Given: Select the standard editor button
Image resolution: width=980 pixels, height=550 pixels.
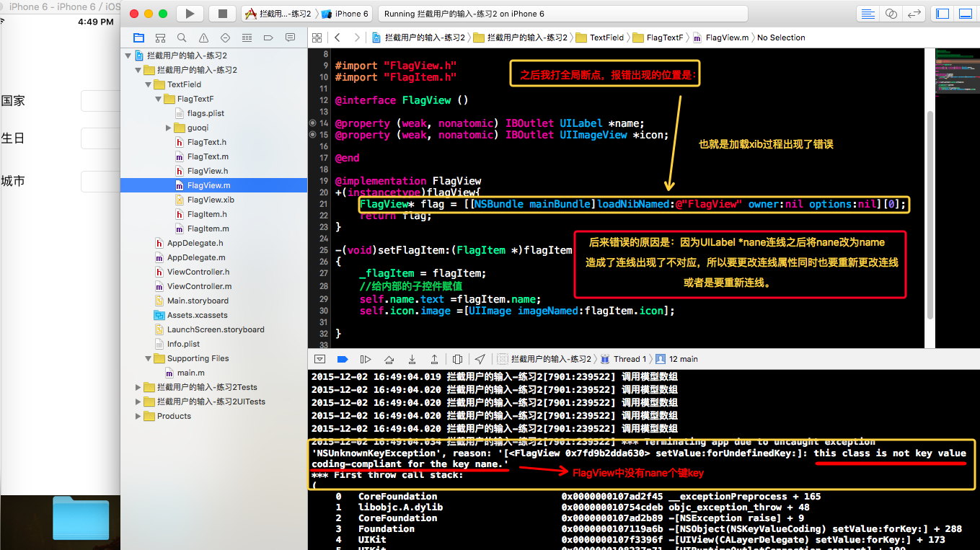Looking at the screenshot, I should point(868,14).
